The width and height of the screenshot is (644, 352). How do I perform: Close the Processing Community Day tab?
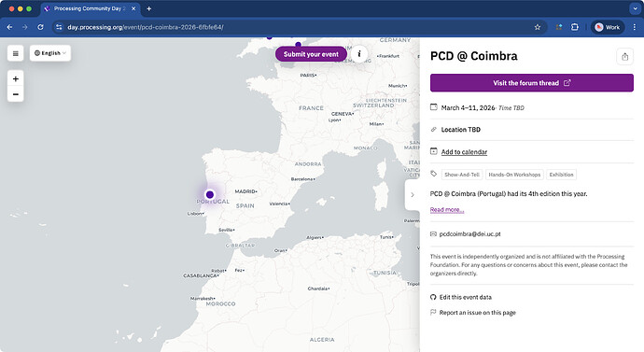133,8
